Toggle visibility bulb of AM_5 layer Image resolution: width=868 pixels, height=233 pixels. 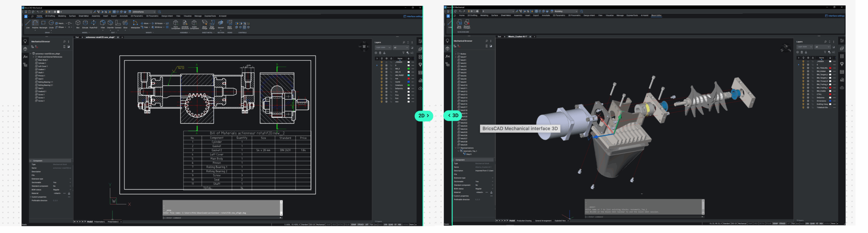381,69
